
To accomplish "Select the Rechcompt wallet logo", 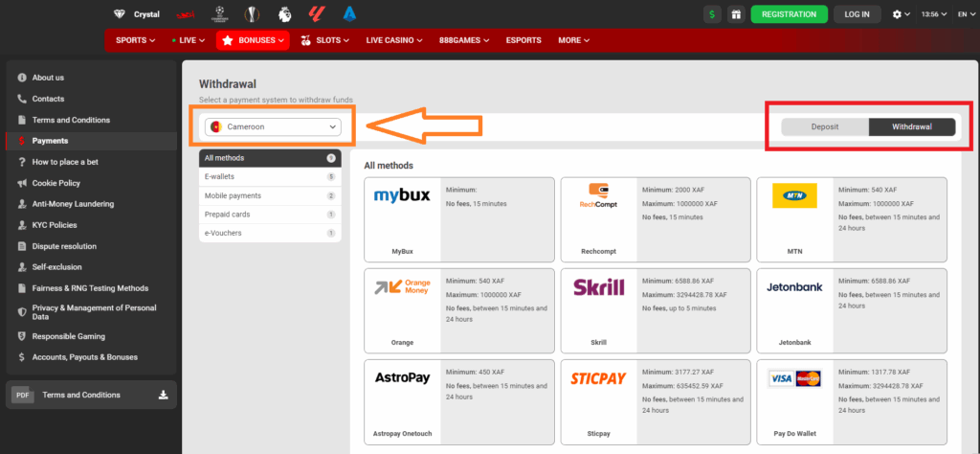I will (598, 195).
